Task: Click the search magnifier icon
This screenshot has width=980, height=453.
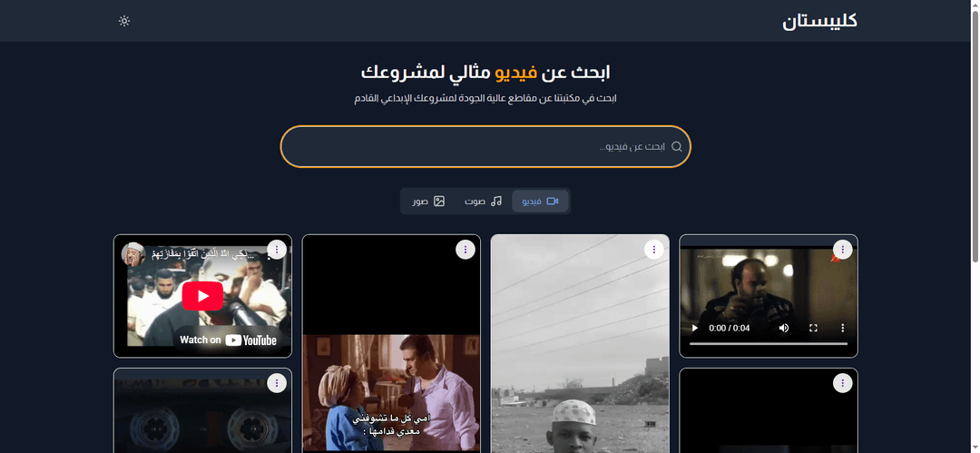Action: pyautogui.click(x=676, y=146)
